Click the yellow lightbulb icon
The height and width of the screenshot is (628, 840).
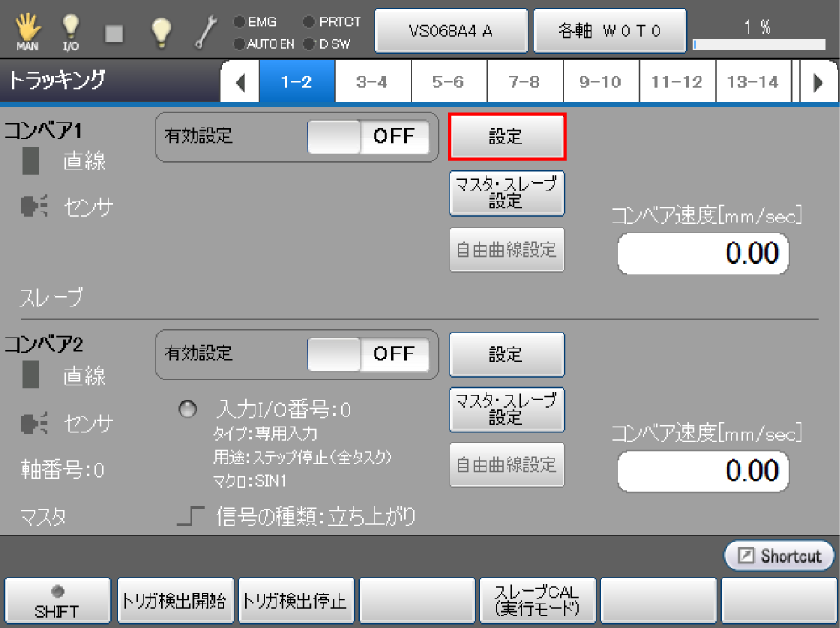(160, 30)
